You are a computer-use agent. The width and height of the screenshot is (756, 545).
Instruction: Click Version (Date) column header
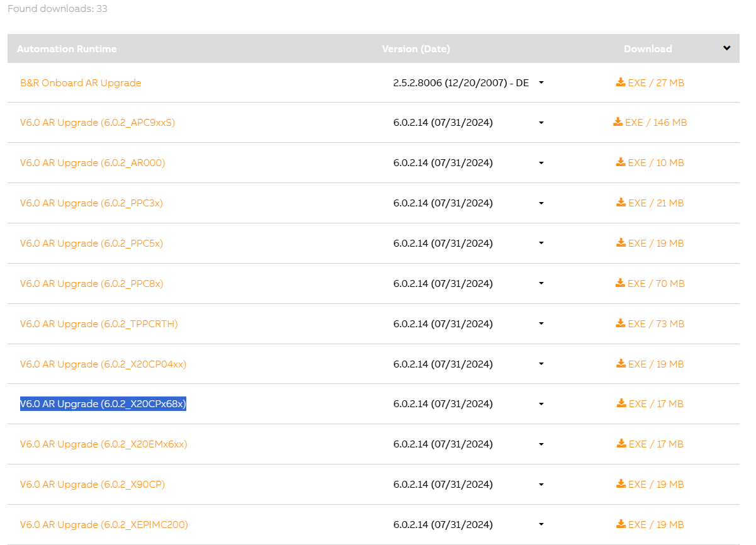416,48
